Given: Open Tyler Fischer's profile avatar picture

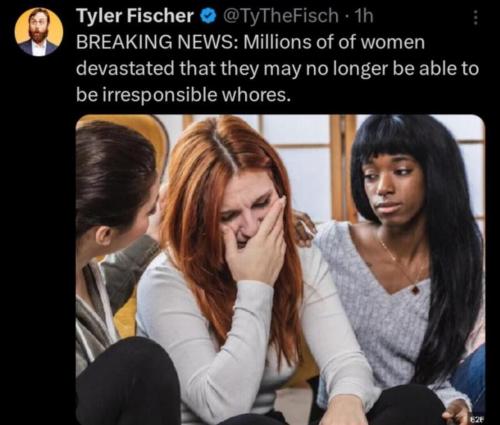Looking at the screenshot, I should (39, 32).
